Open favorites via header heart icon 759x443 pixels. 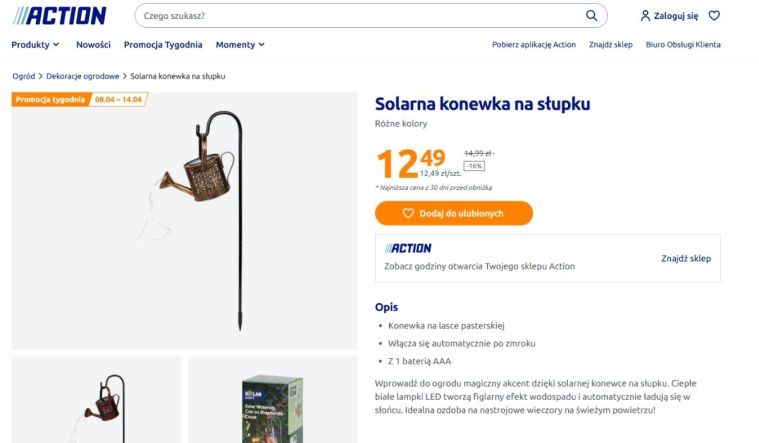(x=714, y=16)
